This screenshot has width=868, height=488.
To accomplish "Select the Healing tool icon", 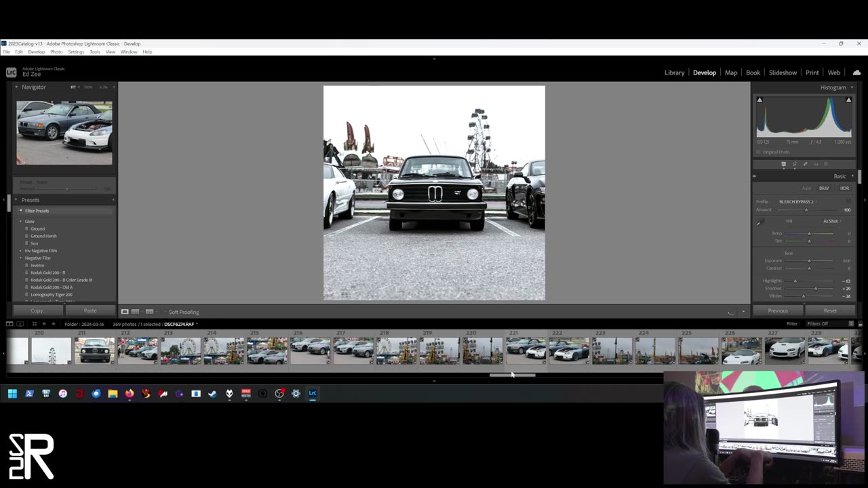I will click(x=806, y=164).
